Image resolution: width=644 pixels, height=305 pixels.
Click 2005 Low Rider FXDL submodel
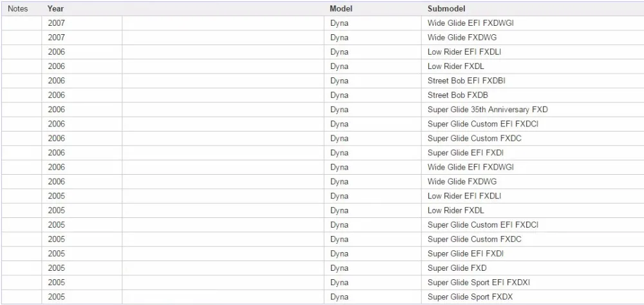(455, 210)
